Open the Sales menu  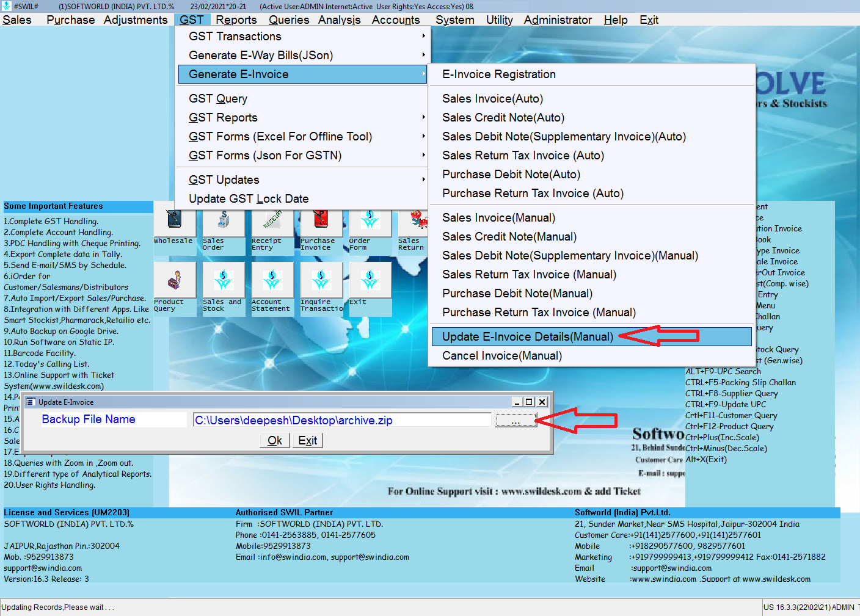tap(17, 20)
